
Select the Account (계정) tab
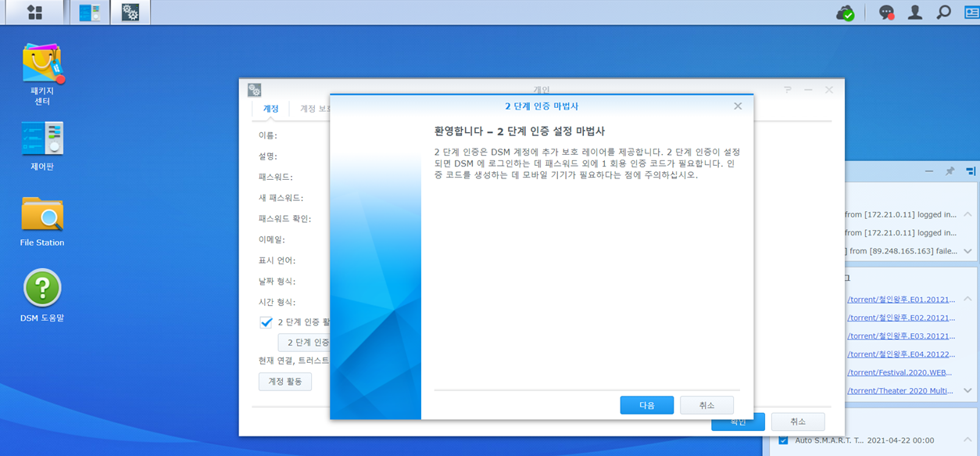270,109
